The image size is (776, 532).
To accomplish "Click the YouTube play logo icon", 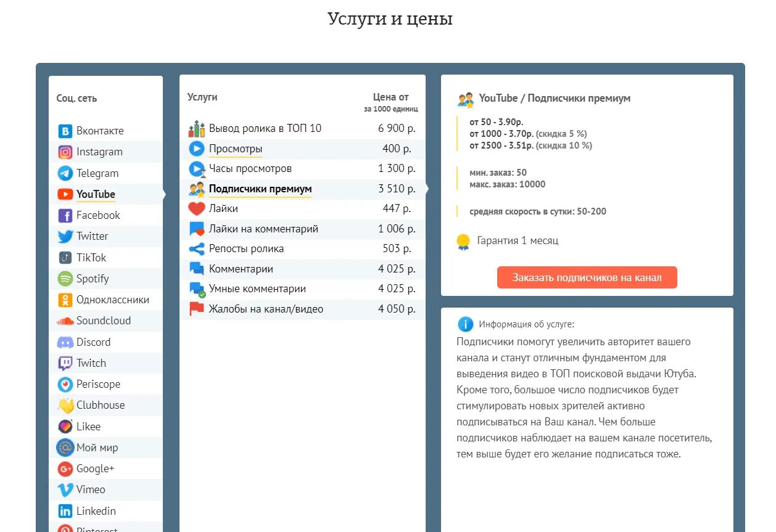I will coord(65,194).
